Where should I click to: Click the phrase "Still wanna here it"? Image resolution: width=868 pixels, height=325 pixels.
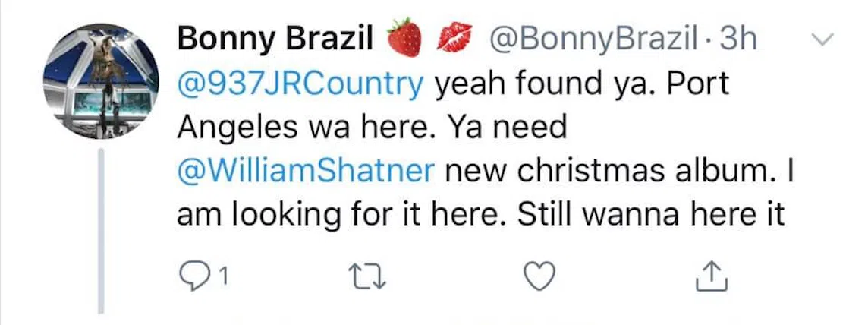649,216
